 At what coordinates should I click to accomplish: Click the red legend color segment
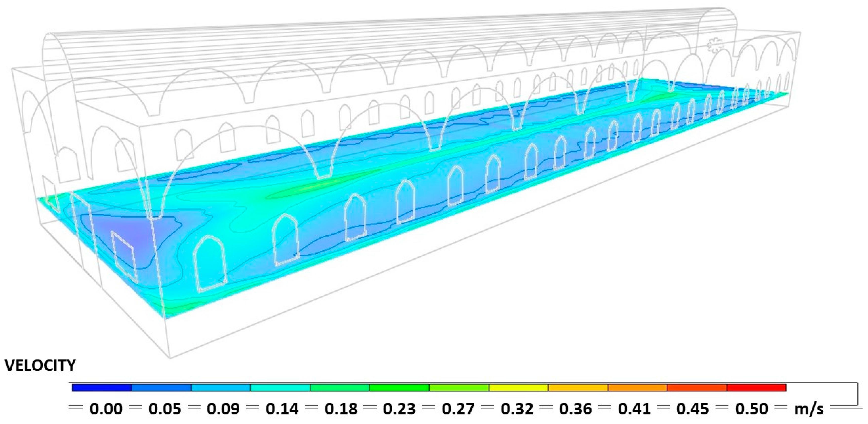[756, 388]
